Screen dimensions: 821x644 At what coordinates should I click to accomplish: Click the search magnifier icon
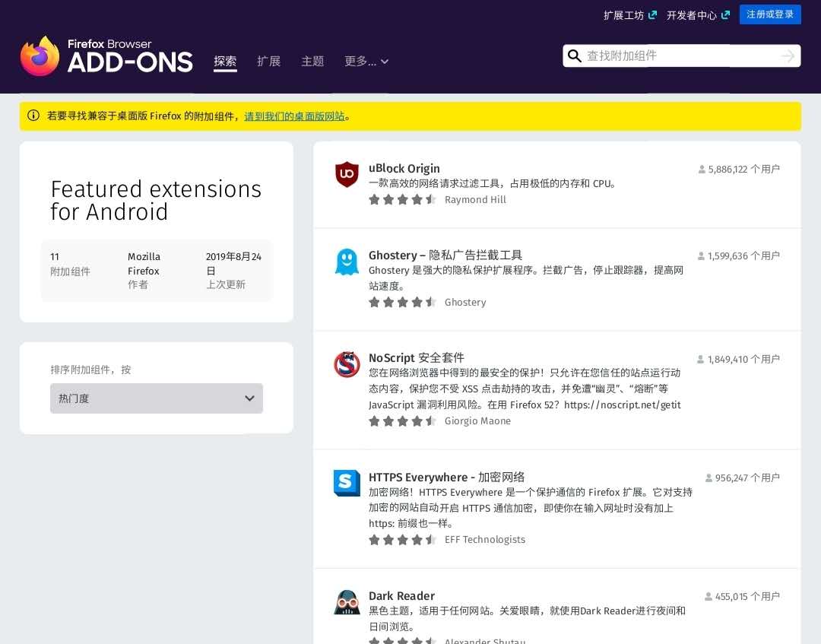(x=575, y=56)
